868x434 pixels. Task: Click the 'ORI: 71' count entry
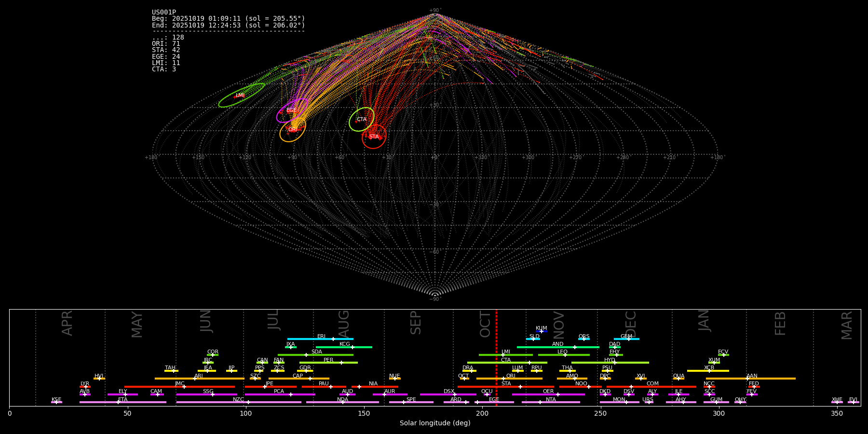click(166, 44)
